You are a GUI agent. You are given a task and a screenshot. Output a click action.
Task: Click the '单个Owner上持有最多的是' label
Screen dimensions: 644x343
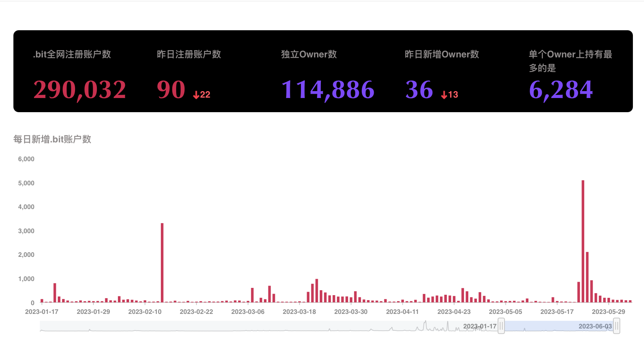click(570, 61)
